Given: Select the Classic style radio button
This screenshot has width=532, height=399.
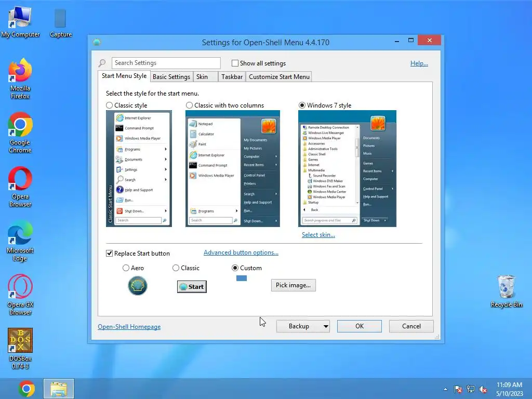Looking at the screenshot, I should (109, 105).
